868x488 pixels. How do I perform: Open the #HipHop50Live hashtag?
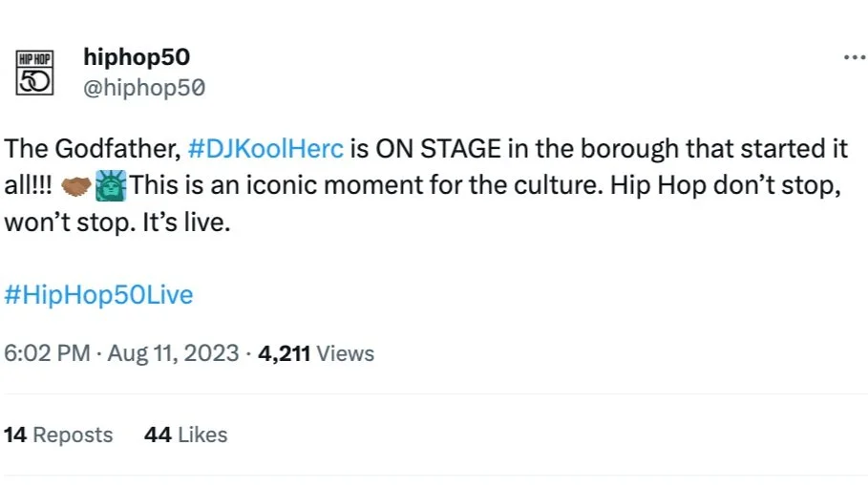point(98,295)
